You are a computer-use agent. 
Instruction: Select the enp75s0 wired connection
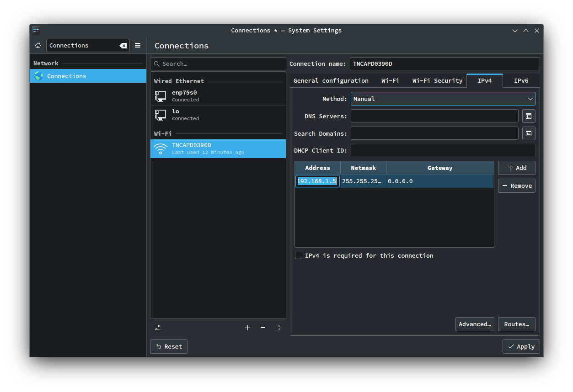pyautogui.click(x=218, y=96)
